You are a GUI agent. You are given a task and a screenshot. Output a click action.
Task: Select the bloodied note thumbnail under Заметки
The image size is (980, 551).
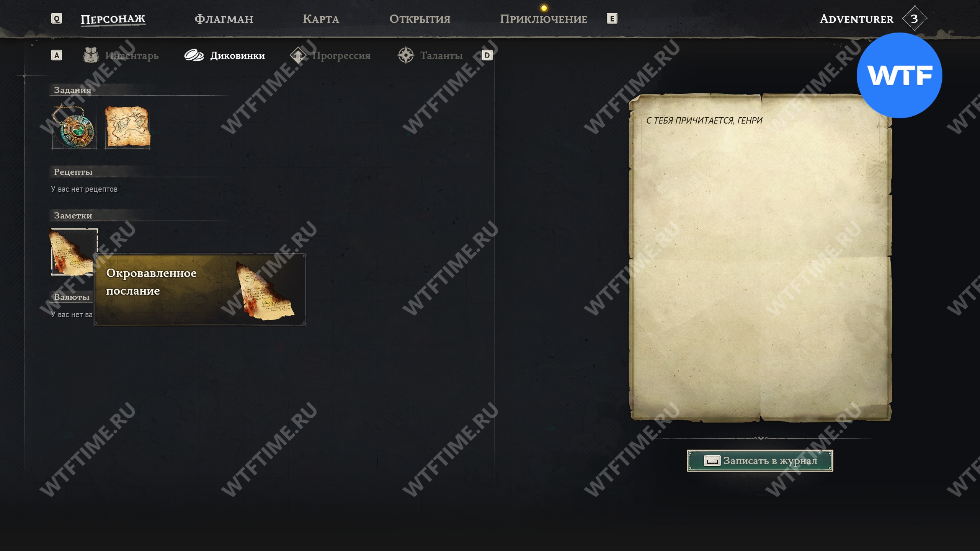(74, 252)
